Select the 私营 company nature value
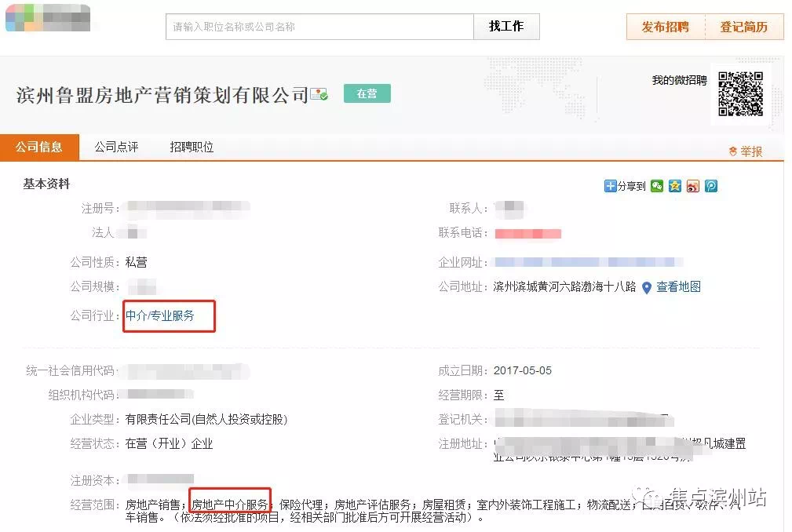Screen dimensions: 792x532 [136, 262]
